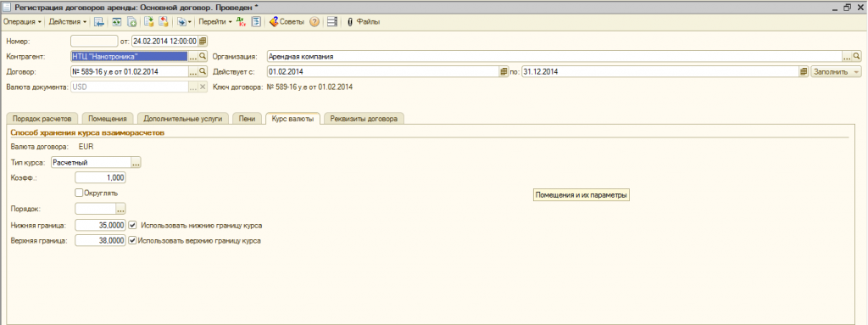Screen dimensions: 868x325
Task: Click the Верхняя граница field 38,0000
Action: click(x=100, y=241)
